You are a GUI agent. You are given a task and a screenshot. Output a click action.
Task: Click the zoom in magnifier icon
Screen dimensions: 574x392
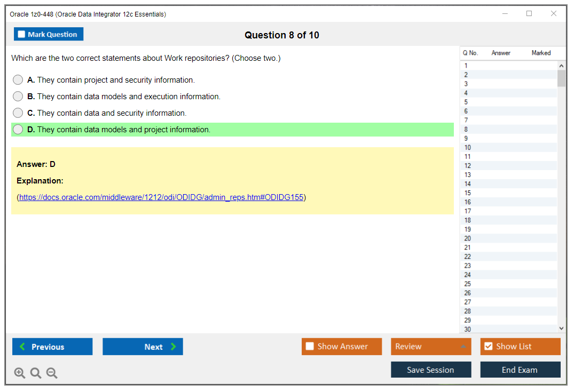(20, 373)
